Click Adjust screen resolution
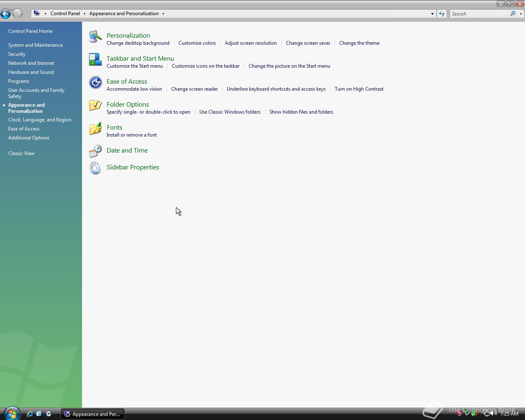 pyautogui.click(x=251, y=43)
